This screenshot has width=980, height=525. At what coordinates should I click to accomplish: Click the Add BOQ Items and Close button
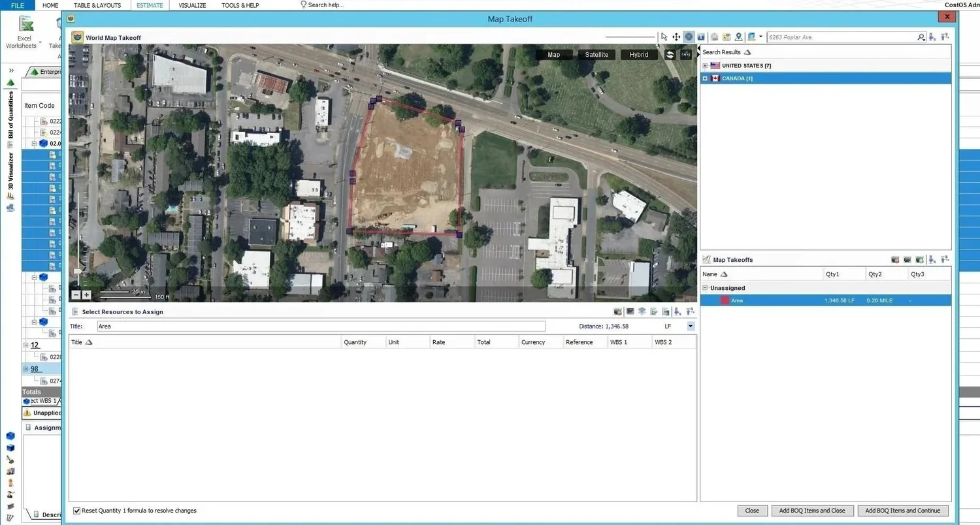[812, 511]
